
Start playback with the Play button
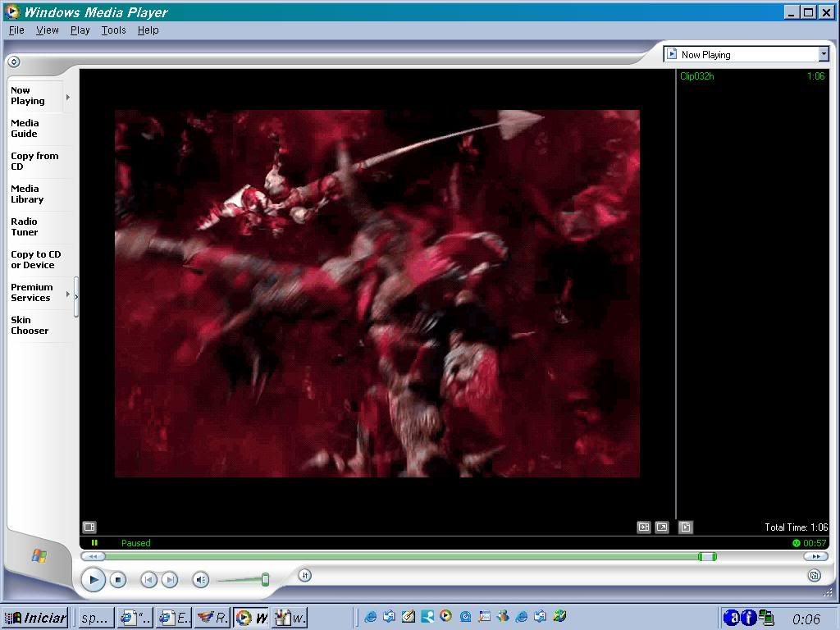(x=94, y=579)
